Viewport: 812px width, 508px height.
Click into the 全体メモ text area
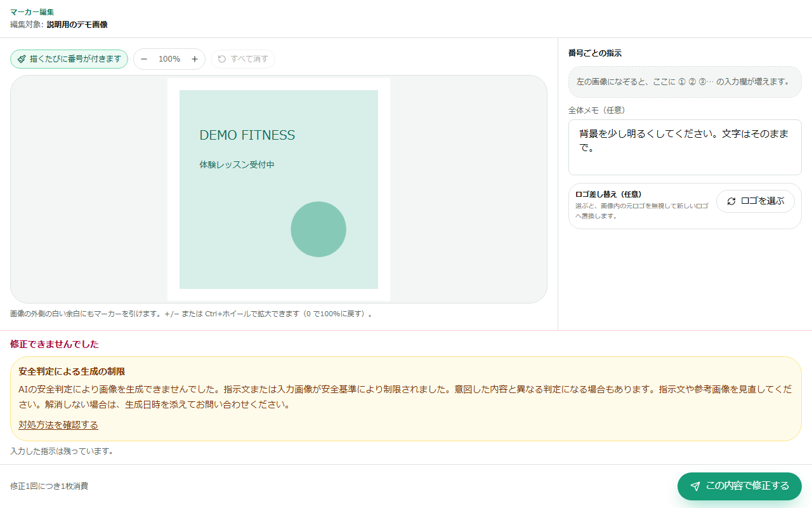pyautogui.click(x=685, y=147)
